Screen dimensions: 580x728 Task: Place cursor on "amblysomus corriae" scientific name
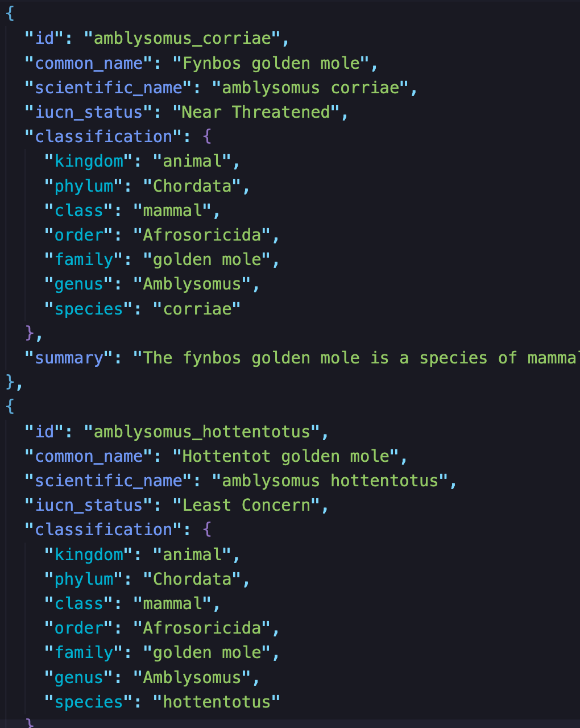coord(310,88)
